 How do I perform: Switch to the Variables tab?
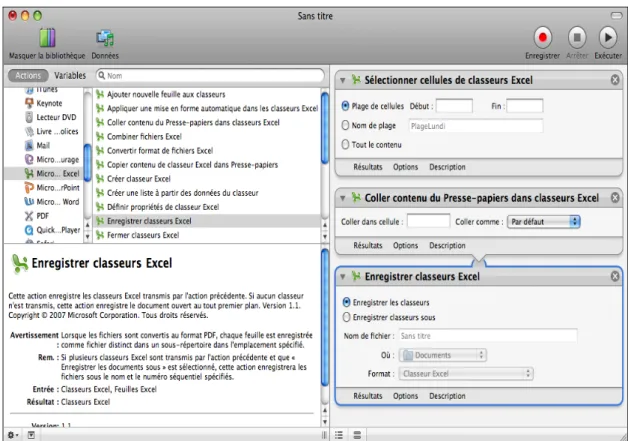point(70,75)
